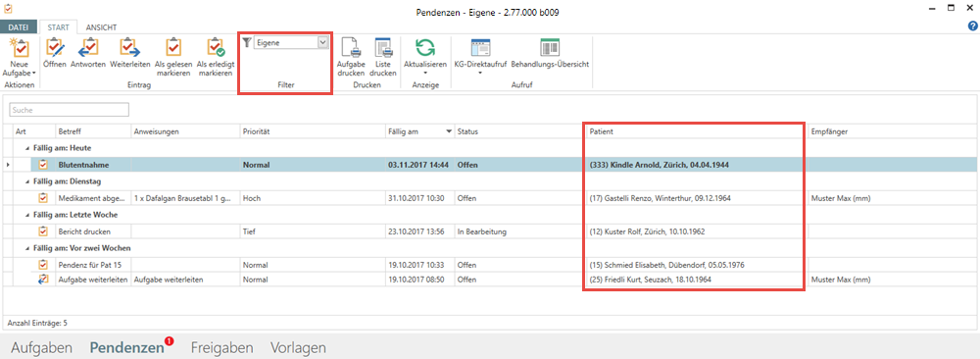Screen dimensions: 980x359
Task: Toggle sort arrow on Fällig am column
Action: (x=448, y=132)
